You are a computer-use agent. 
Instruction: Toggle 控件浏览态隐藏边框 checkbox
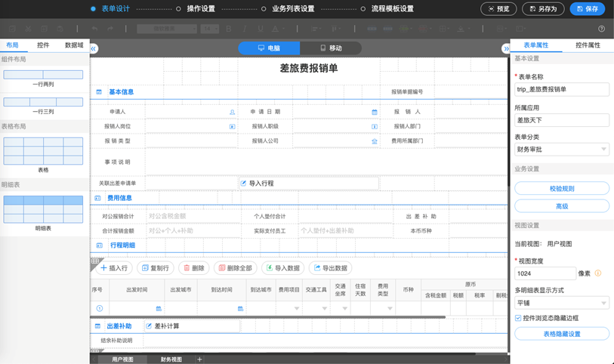click(x=518, y=318)
